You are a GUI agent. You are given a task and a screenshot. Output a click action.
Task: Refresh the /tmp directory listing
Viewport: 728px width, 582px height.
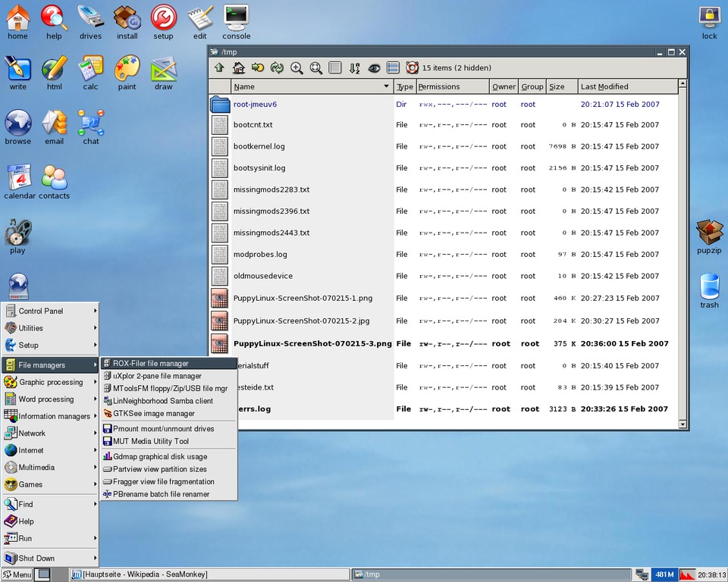(278, 68)
